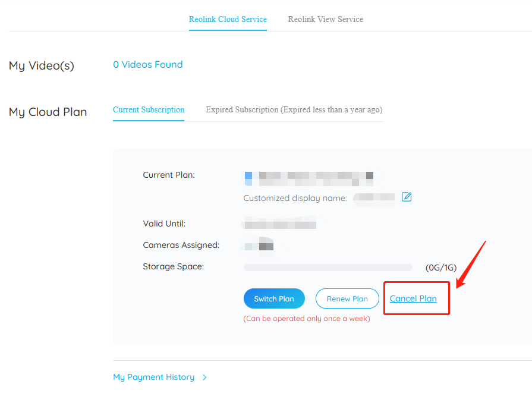Click the Renew Plan button
Screen dimensions: 532x393
(347, 298)
